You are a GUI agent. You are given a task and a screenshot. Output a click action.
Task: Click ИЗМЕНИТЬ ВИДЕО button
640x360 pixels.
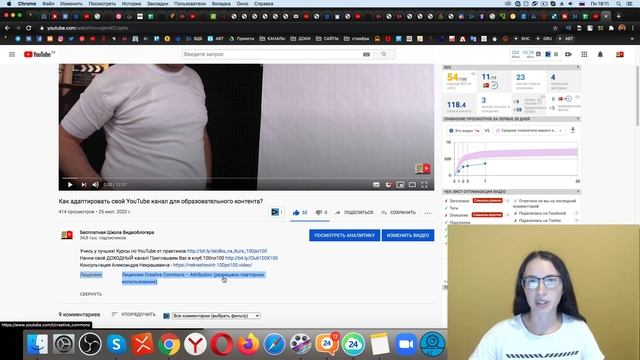point(408,235)
